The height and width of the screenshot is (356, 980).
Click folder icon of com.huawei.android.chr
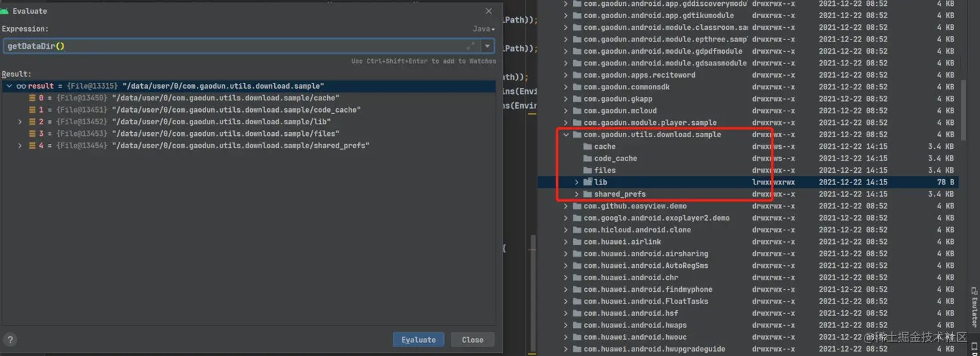[x=577, y=278]
